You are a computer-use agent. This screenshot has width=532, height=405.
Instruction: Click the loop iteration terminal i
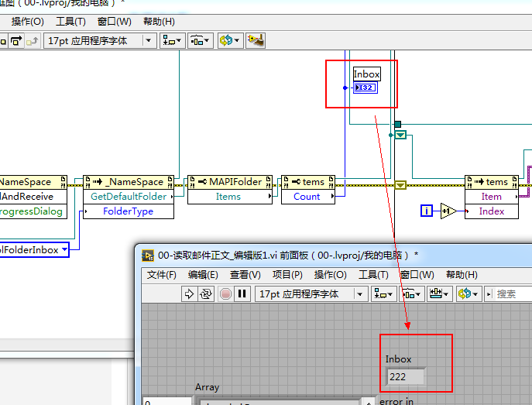(x=427, y=211)
